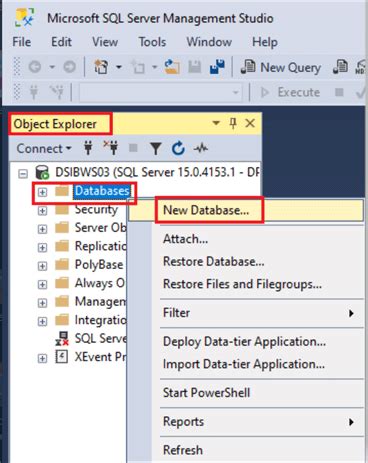Viewport: 368px width, 463px height.
Task: Open the View menu
Action: (x=105, y=42)
